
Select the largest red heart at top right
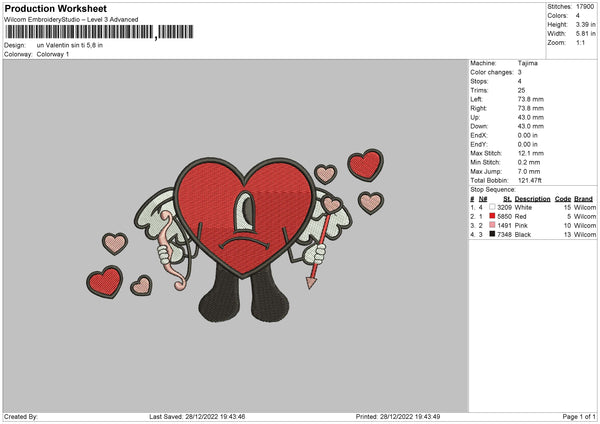[364, 164]
